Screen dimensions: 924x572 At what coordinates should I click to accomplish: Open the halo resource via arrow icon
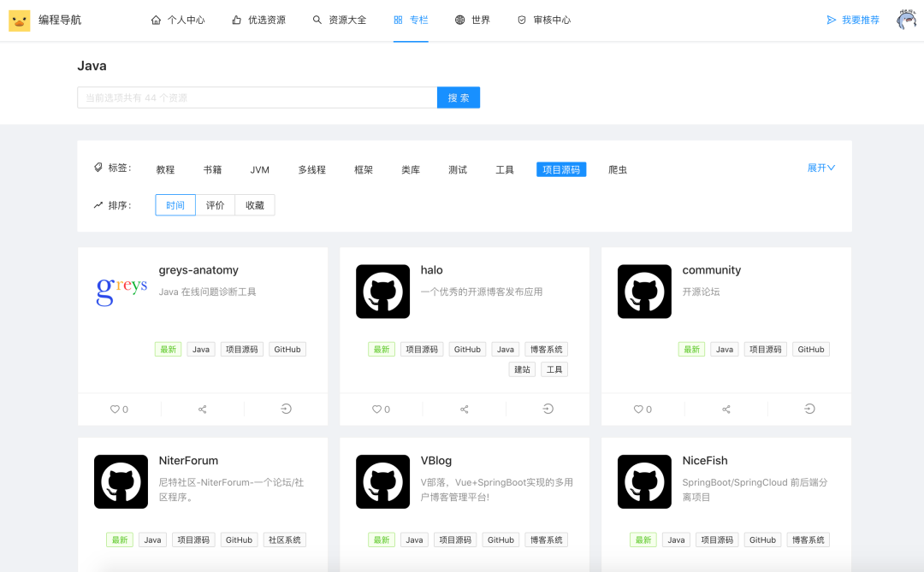548,410
